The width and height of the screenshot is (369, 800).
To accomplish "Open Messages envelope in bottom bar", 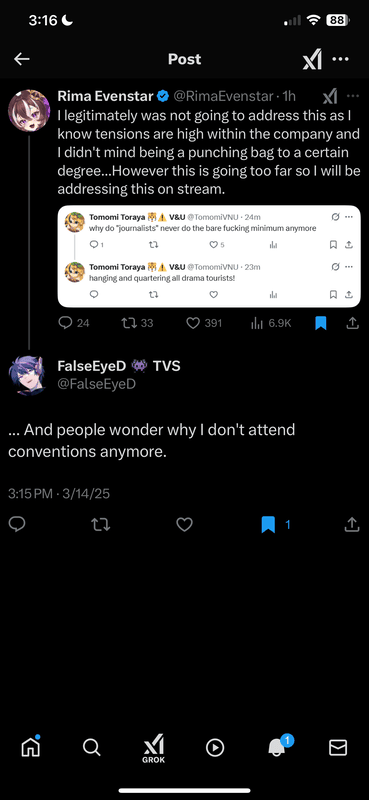I will click(338, 747).
